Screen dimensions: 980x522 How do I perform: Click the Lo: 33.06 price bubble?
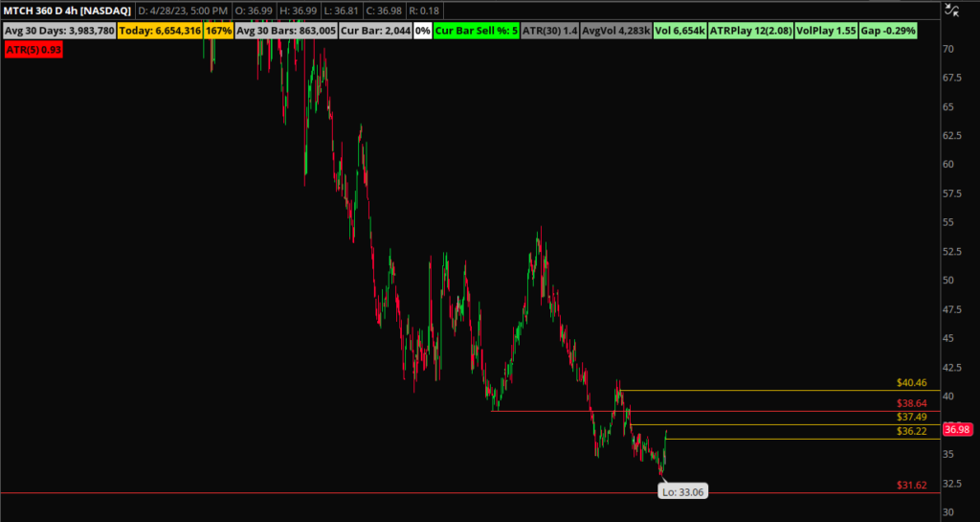[682, 491]
